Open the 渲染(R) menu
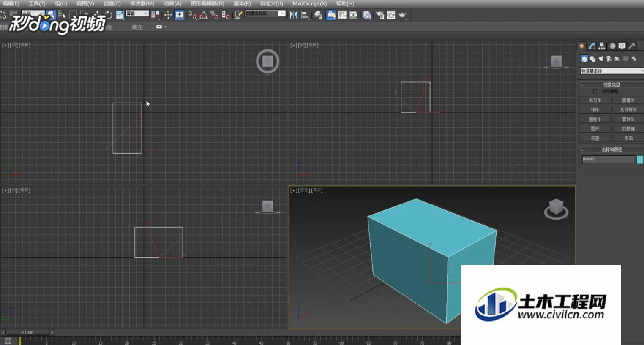Viewport: 644px width, 345px height. (x=242, y=3)
